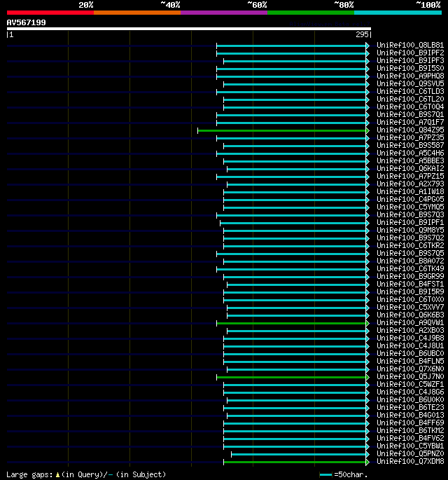Click the UniRef100_B9I5R9 label
The image size is (448, 480).
coord(410,292)
